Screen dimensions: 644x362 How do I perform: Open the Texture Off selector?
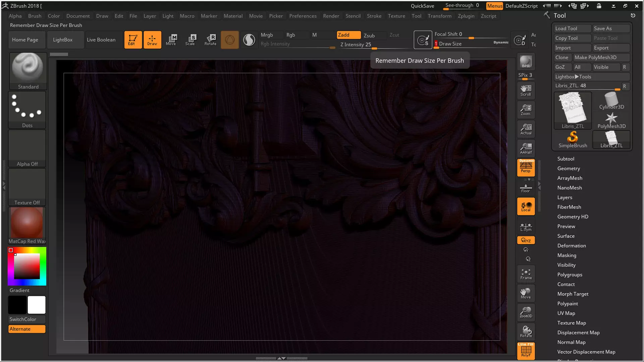click(27, 187)
